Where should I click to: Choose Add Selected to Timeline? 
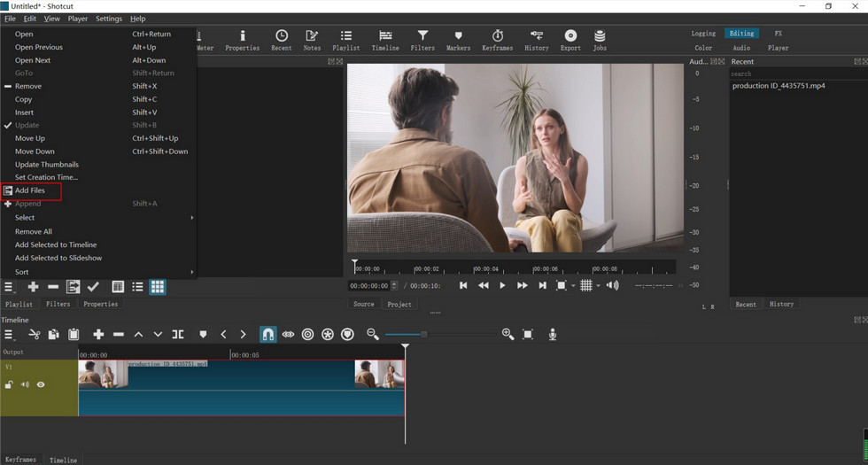click(55, 244)
